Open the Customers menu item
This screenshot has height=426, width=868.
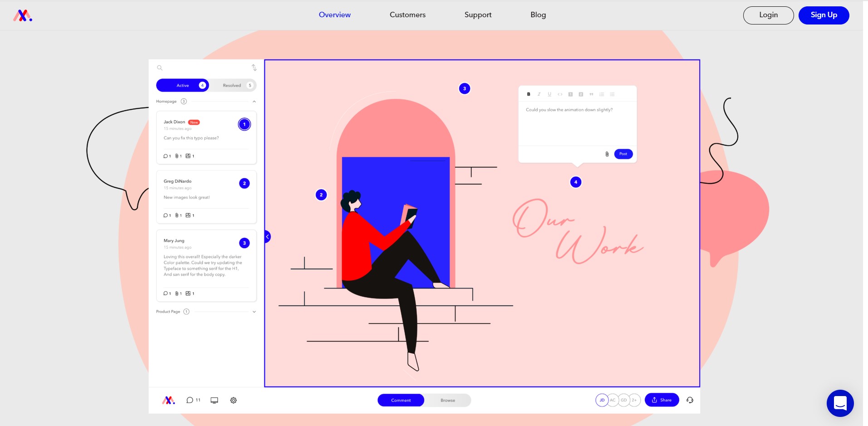[x=407, y=15]
